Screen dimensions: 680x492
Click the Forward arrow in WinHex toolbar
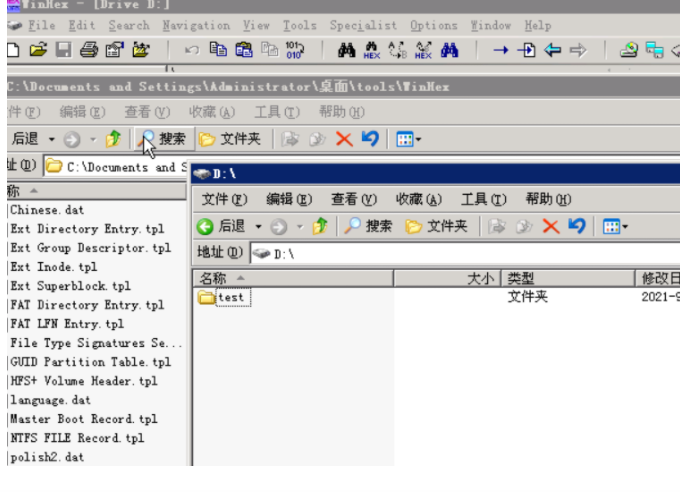[x=578, y=50]
